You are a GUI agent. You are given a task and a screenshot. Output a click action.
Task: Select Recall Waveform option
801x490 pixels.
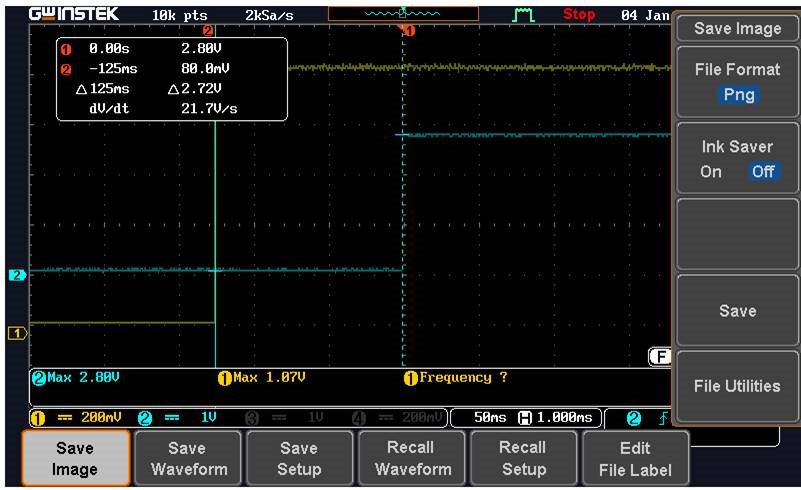pos(412,458)
